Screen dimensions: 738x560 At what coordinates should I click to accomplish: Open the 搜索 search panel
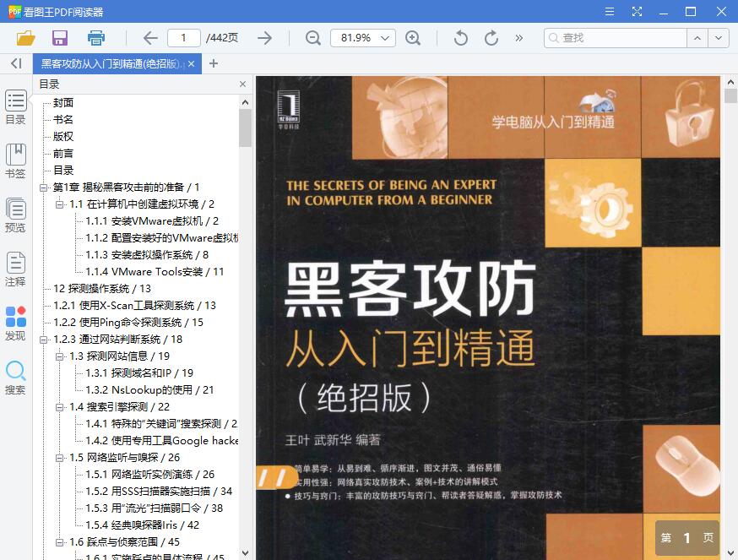click(15, 376)
